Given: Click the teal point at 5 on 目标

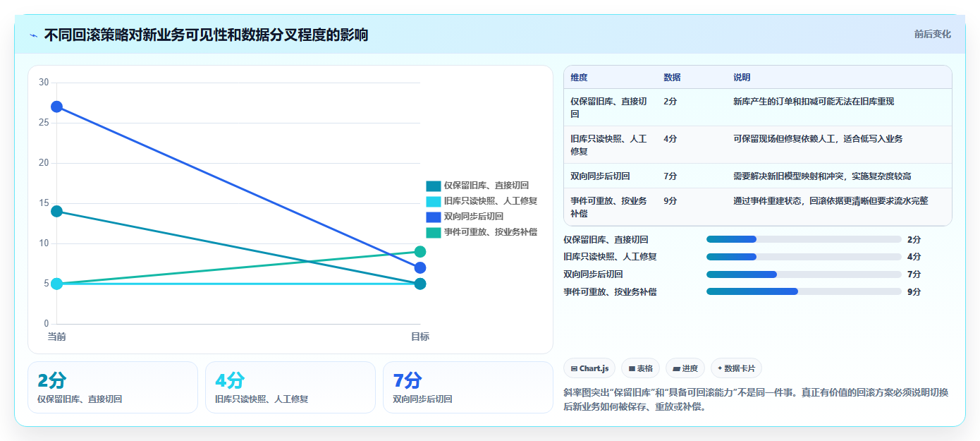Looking at the screenshot, I should (420, 284).
